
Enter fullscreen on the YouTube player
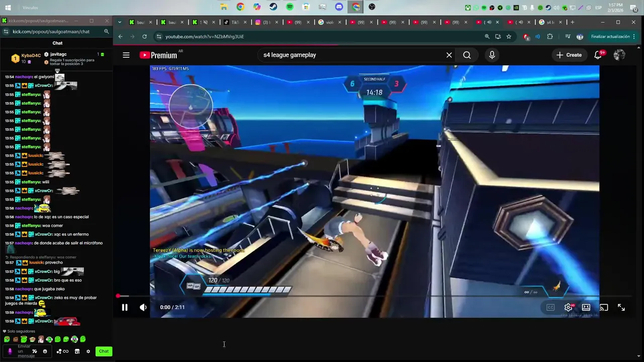(621, 307)
